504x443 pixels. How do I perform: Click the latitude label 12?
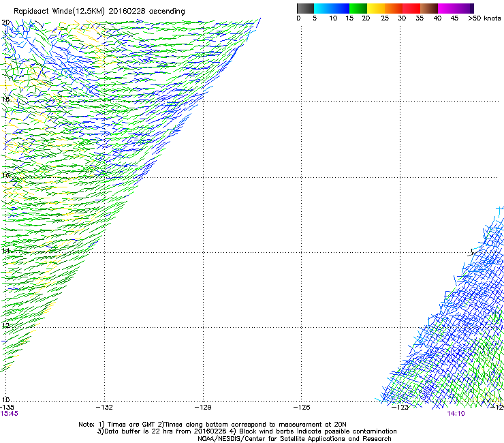tap(5, 326)
